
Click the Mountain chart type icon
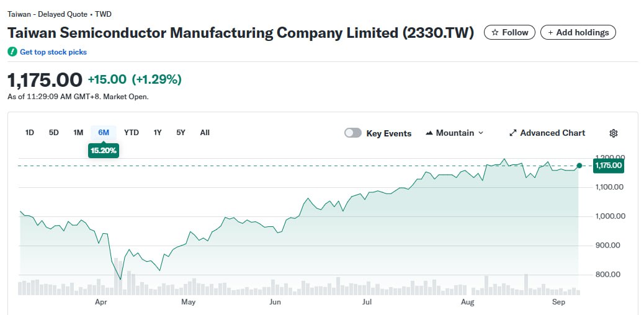click(x=429, y=133)
